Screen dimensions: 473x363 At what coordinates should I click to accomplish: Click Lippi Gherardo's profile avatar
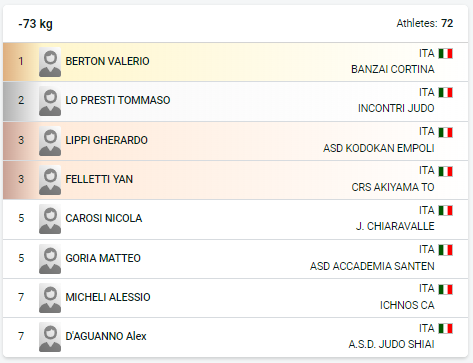click(x=50, y=141)
